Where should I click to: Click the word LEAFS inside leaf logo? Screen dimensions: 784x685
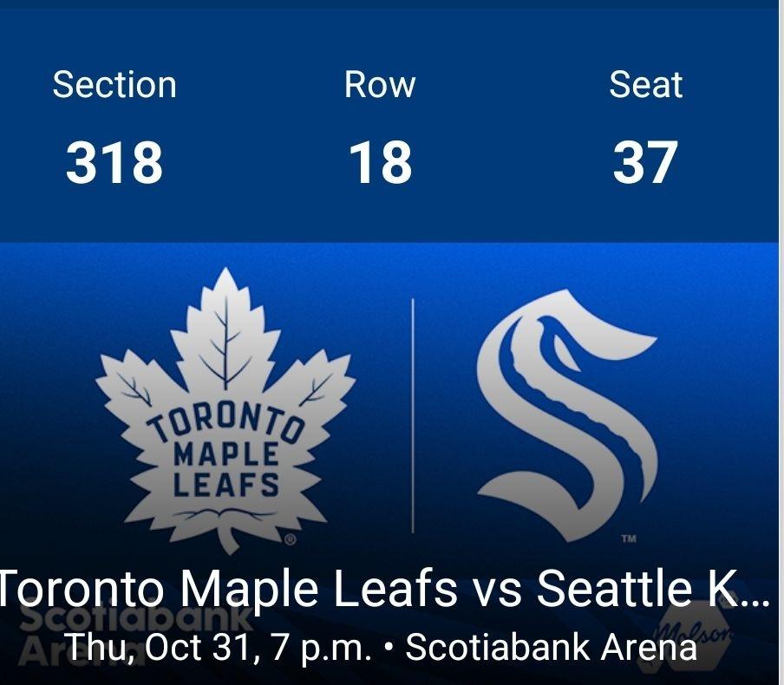(227, 484)
